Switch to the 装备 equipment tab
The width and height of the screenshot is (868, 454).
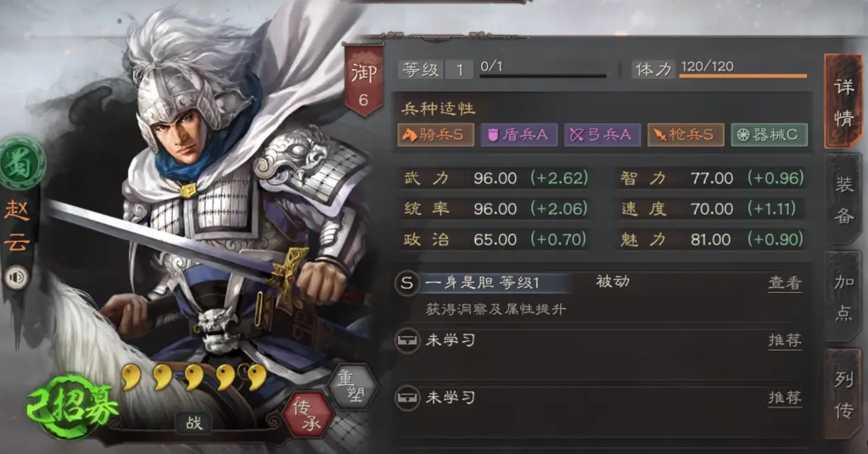[x=843, y=199]
